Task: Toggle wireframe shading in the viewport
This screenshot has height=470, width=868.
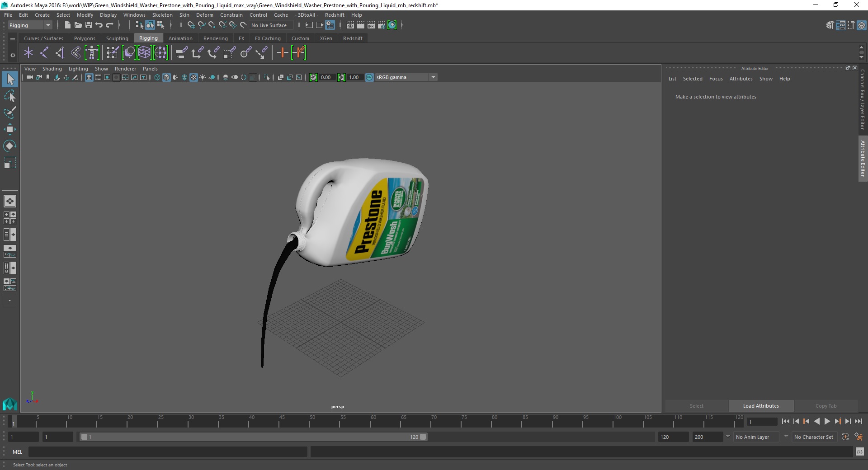Action: 157,78
